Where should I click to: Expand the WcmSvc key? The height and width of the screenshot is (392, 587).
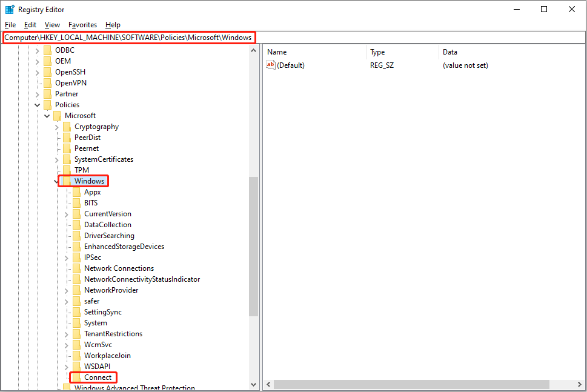pyautogui.click(x=66, y=345)
